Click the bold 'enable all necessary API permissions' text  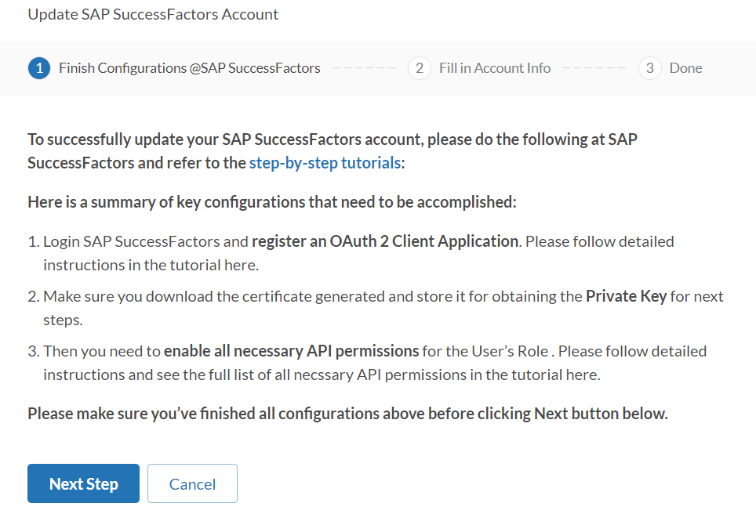point(291,351)
